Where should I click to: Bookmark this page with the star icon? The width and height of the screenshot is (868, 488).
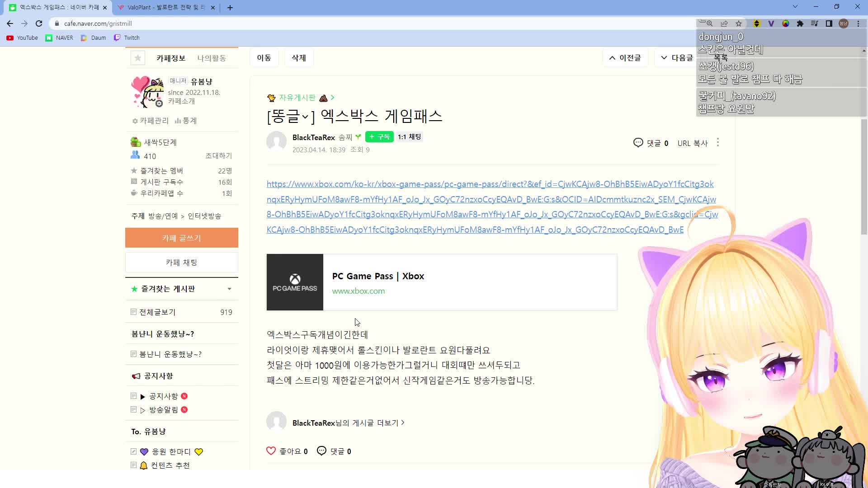pos(739,23)
